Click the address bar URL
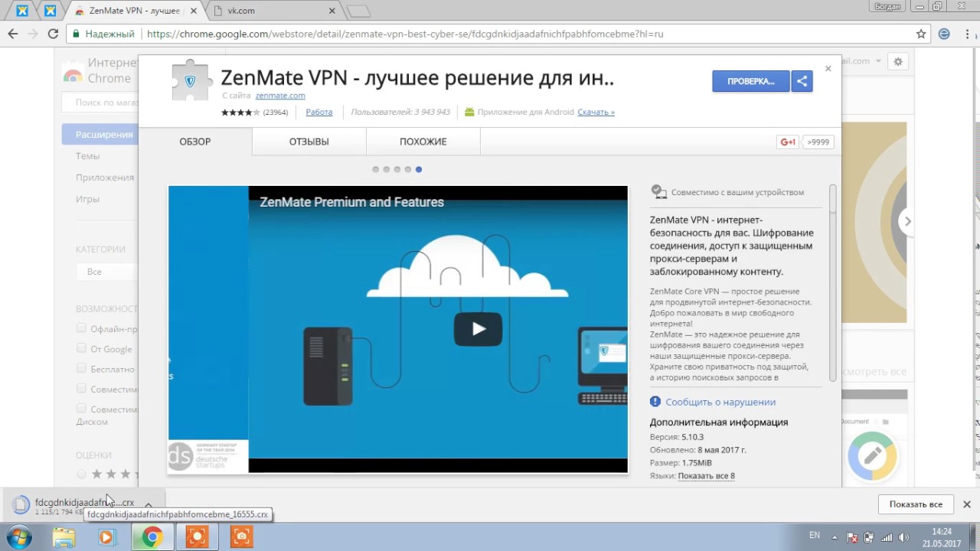The height and width of the screenshot is (551, 980). coord(405,34)
